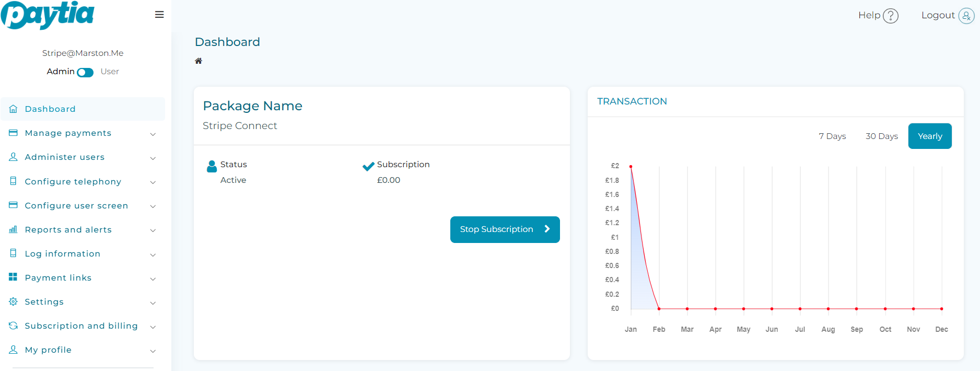The width and height of the screenshot is (980, 371).
Task: Open Subscription and billing menu label
Action: pos(81,326)
